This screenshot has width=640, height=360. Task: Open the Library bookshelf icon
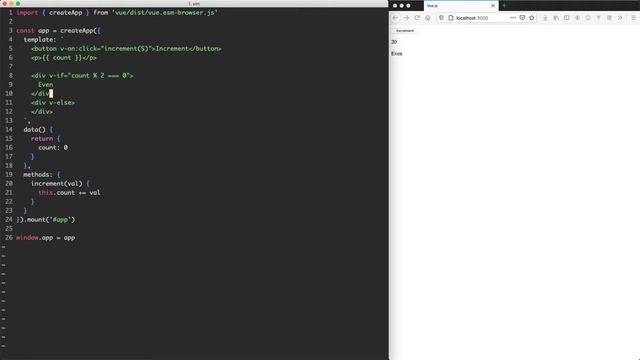click(556, 18)
